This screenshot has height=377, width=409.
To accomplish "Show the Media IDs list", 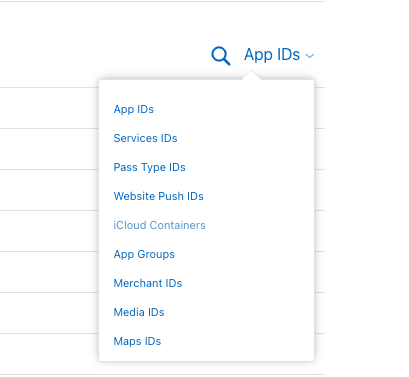I will click(x=139, y=312).
